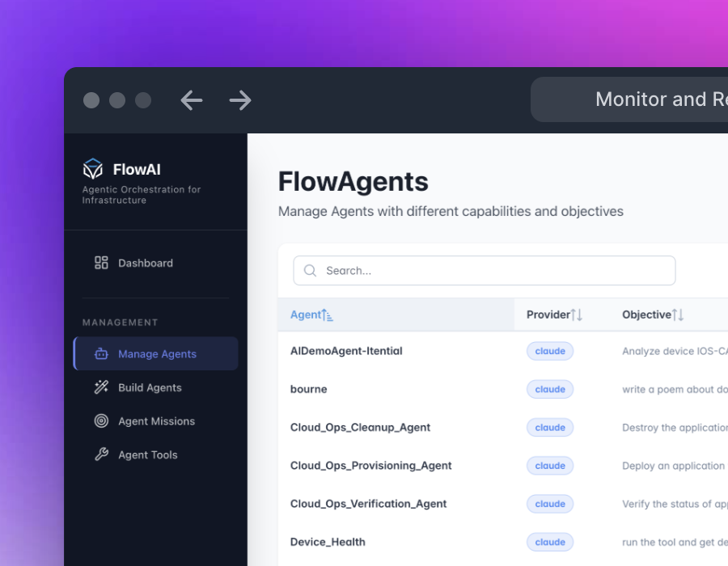Open the AIDemoAgent-Itential agent row
This screenshot has width=728, height=566.
click(346, 351)
